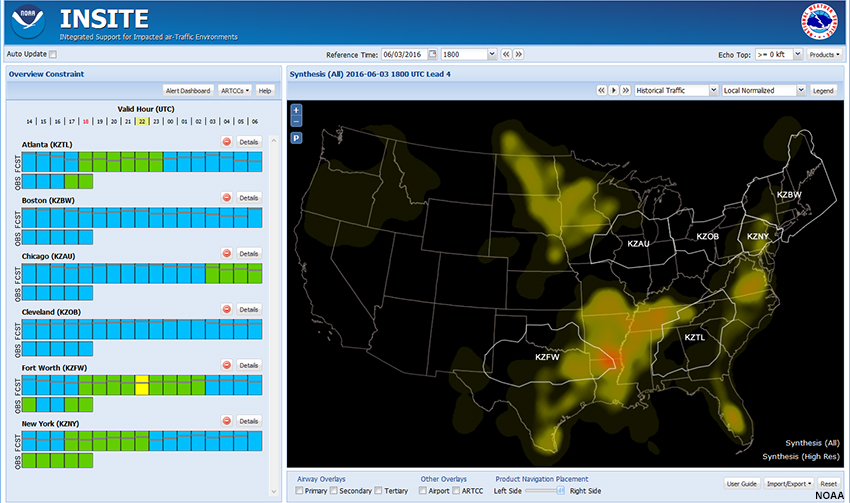Image resolution: width=850 pixels, height=503 pixels.
Task: Click the National Weather Service logo
Action: point(820,22)
